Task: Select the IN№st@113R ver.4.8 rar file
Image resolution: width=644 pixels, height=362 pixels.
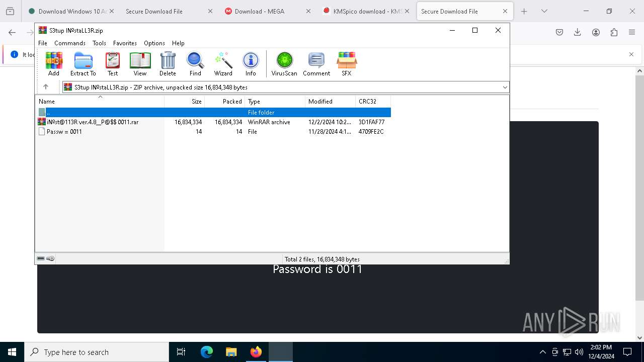Action: coord(213,122)
